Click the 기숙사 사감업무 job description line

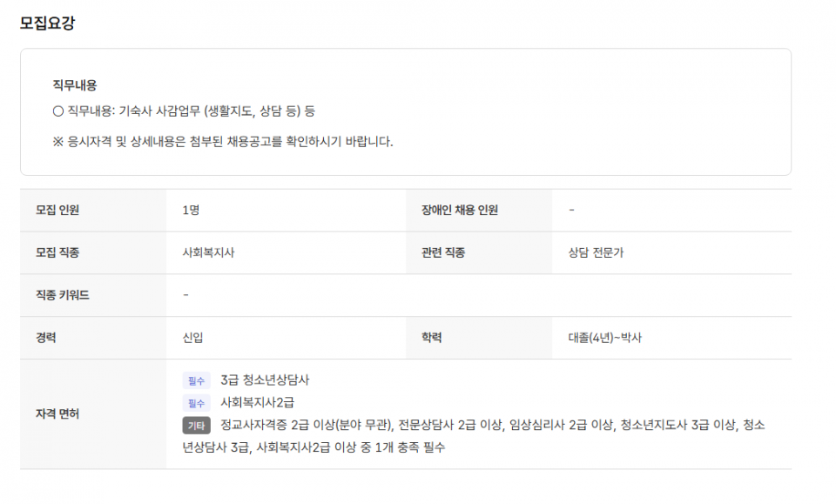pyautogui.click(x=184, y=111)
